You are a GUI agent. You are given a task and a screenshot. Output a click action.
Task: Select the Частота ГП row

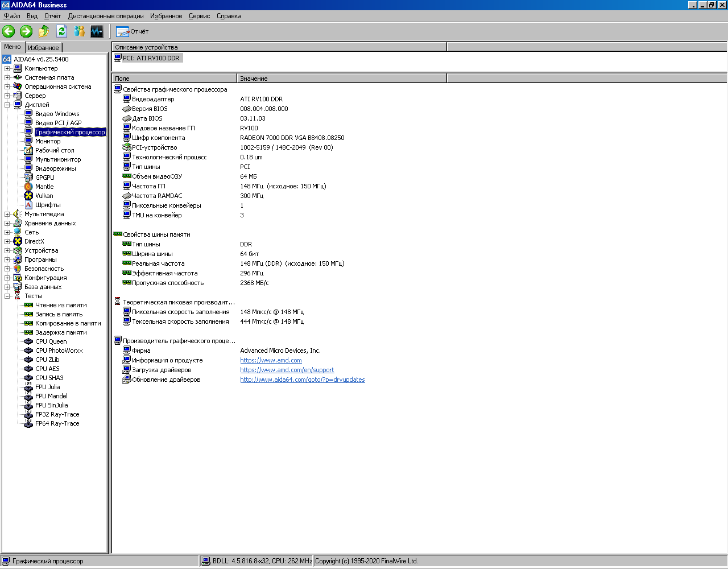point(148,186)
